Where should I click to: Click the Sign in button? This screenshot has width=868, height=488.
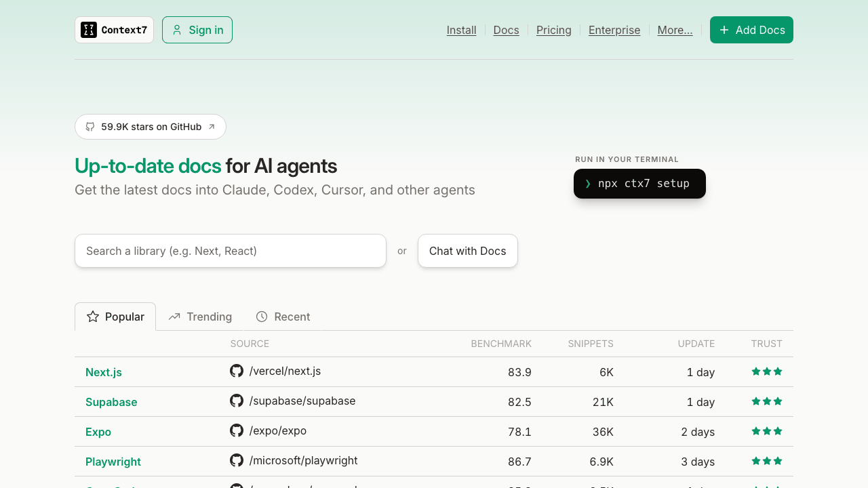197,30
